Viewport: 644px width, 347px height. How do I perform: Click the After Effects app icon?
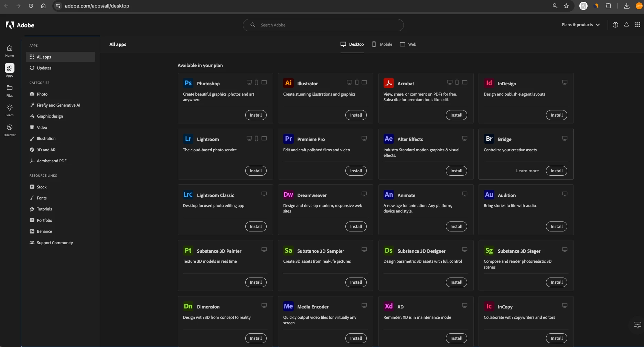[388, 139]
